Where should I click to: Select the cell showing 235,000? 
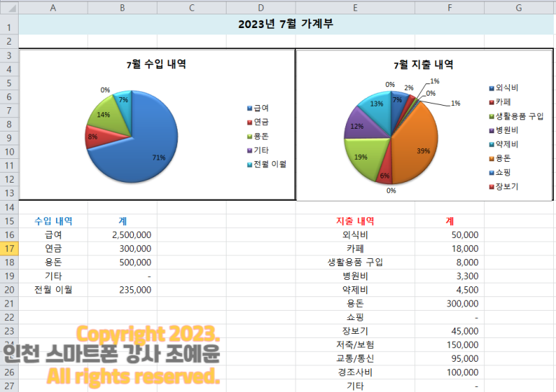click(x=122, y=290)
